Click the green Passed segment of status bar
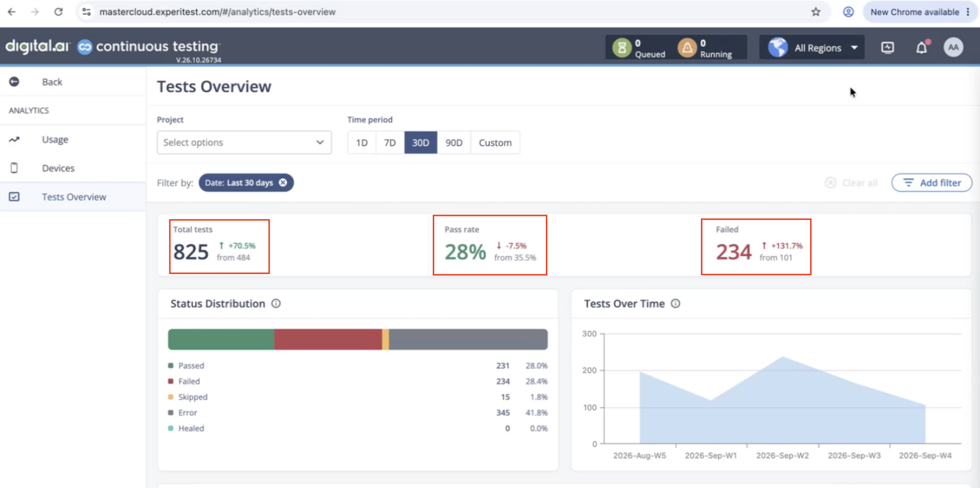The image size is (980, 488). coord(221,340)
